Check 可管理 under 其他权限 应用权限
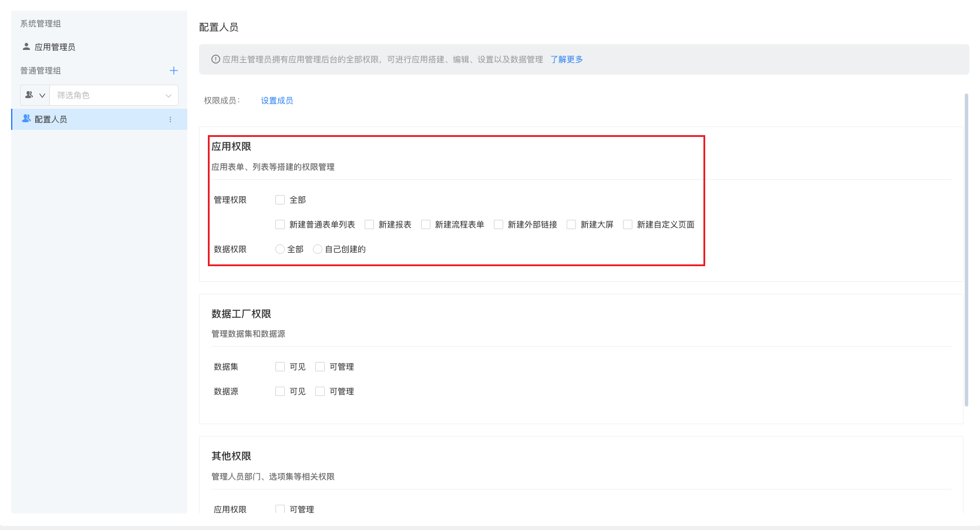Viewport: 980px width, 530px height. (280, 509)
